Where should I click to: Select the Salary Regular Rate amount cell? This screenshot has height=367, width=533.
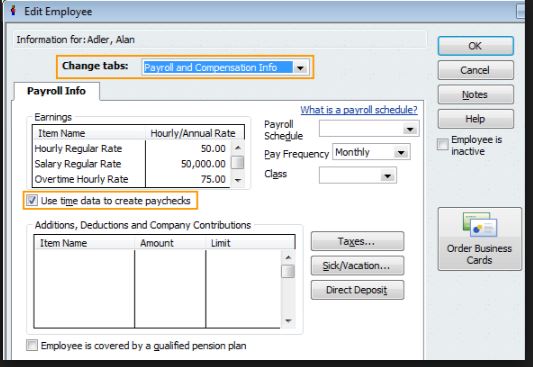click(188, 164)
